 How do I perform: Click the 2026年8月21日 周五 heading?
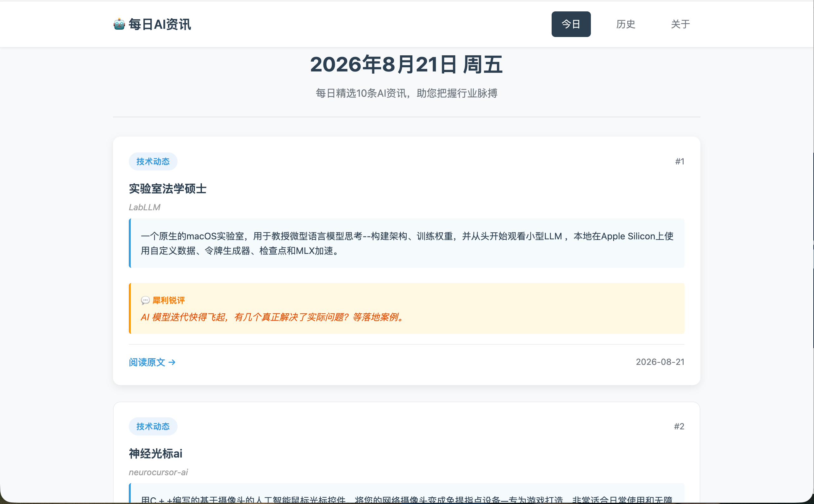coord(406,64)
